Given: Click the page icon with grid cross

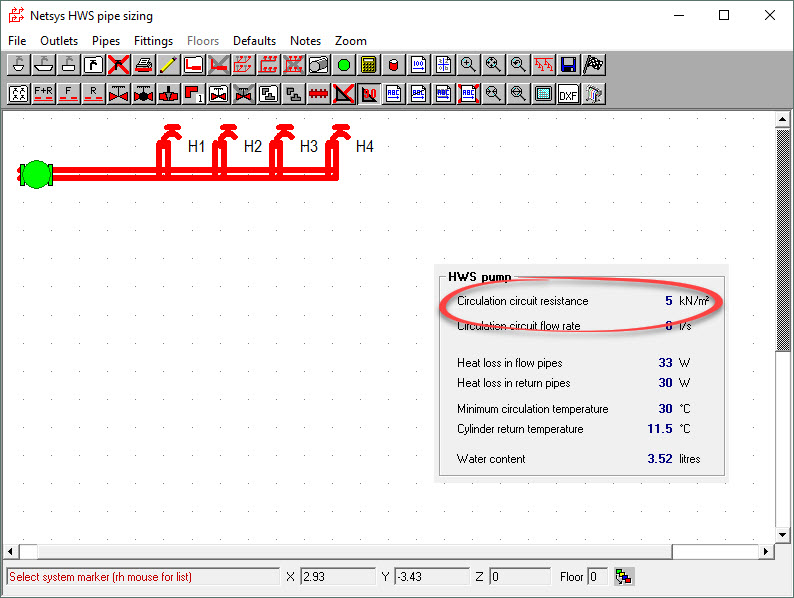Looking at the screenshot, I should pyautogui.click(x=443, y=65).
